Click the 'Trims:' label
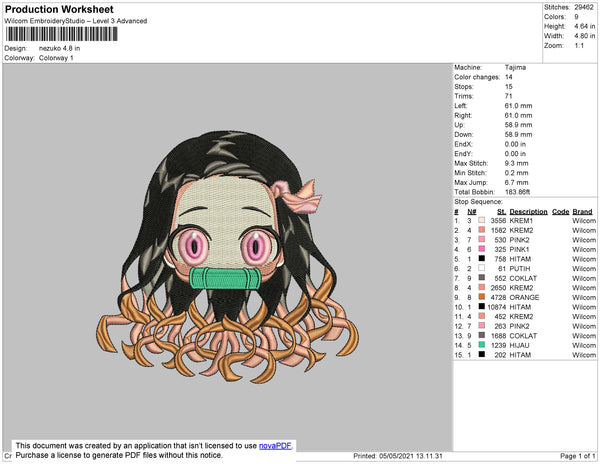 point(464,96)
